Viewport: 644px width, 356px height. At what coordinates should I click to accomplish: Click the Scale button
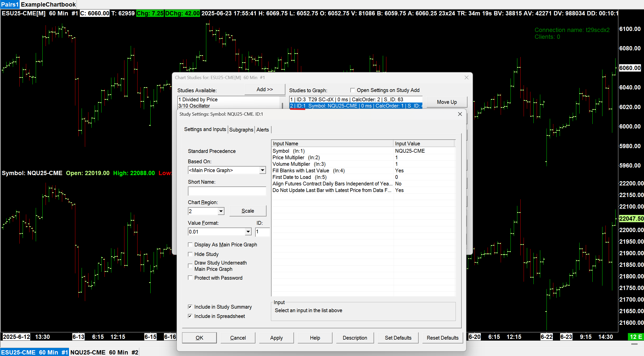click(248, 211)
